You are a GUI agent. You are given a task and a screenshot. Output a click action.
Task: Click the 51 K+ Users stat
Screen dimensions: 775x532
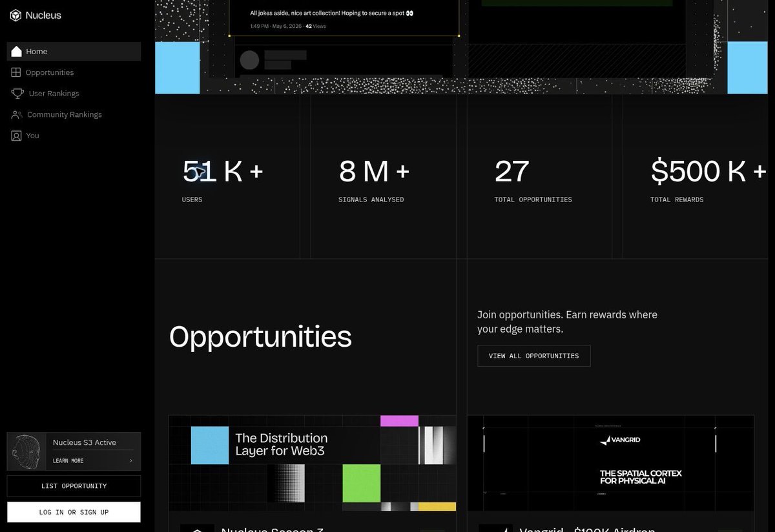click(223, 180)
